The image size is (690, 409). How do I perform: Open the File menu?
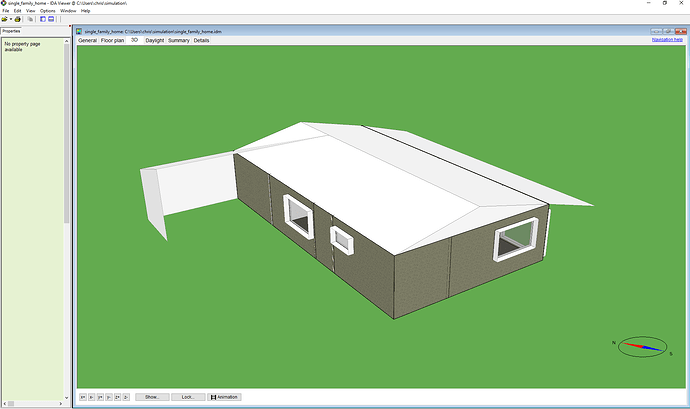click(x=6, y=11)
